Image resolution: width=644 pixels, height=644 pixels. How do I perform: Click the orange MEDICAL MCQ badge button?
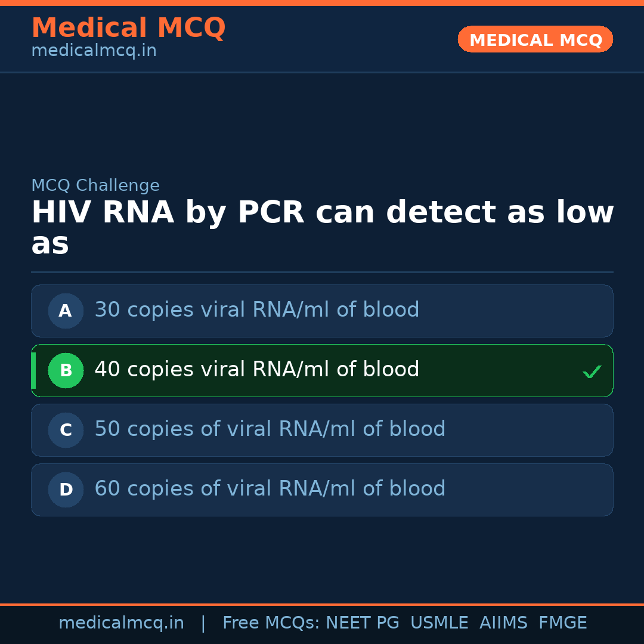point(535,39)
